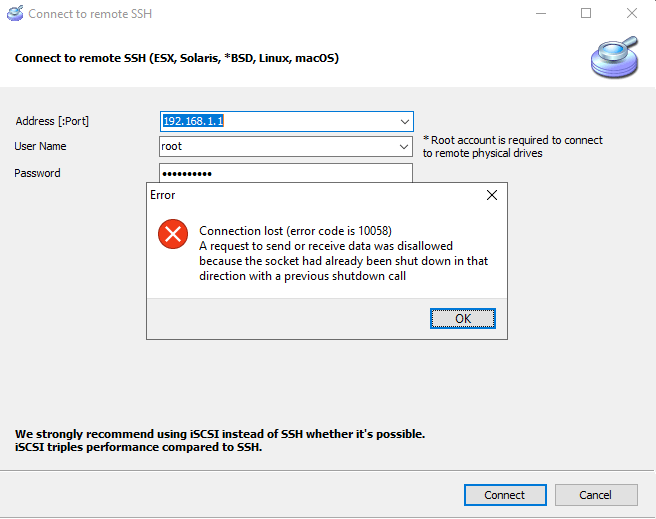This screenshot has width=656, height=519.
Task: Close the Error dialog with its X
Action: [x=491, y=195]
